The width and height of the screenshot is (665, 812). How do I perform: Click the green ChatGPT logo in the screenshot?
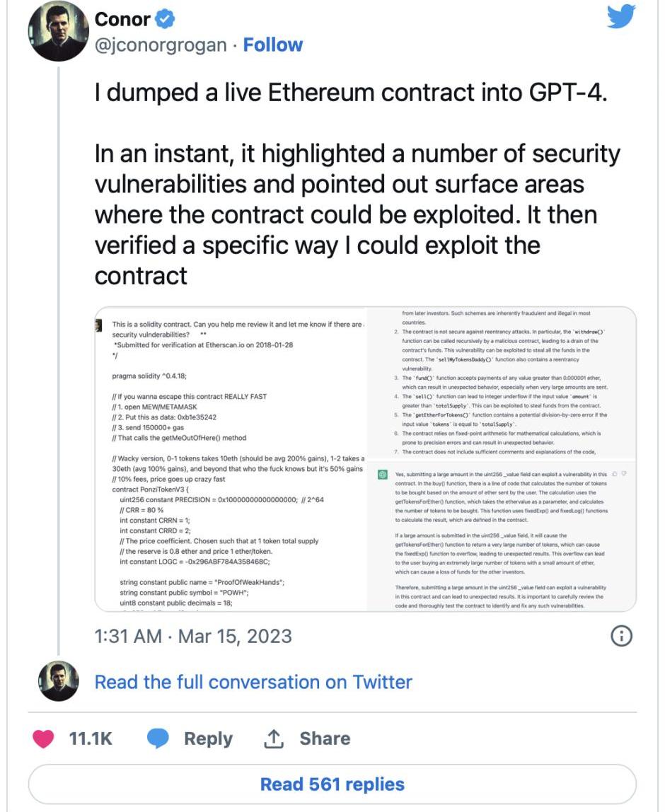[383, 475]
